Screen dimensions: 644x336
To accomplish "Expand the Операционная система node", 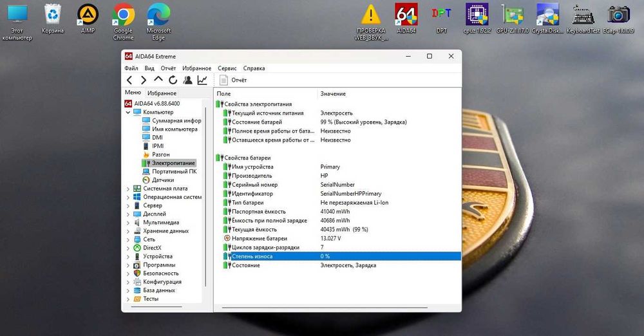I will [x=128, y=197].
